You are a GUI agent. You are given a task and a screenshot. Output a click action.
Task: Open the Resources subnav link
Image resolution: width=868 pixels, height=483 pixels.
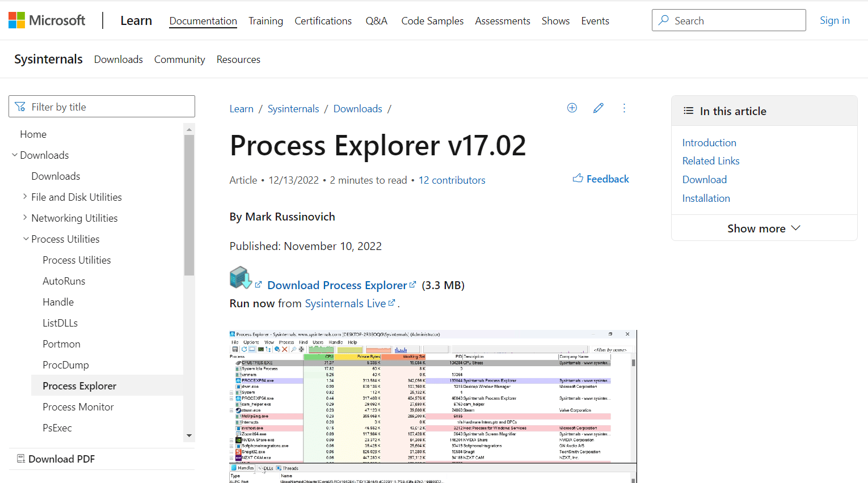coord(238,60)
